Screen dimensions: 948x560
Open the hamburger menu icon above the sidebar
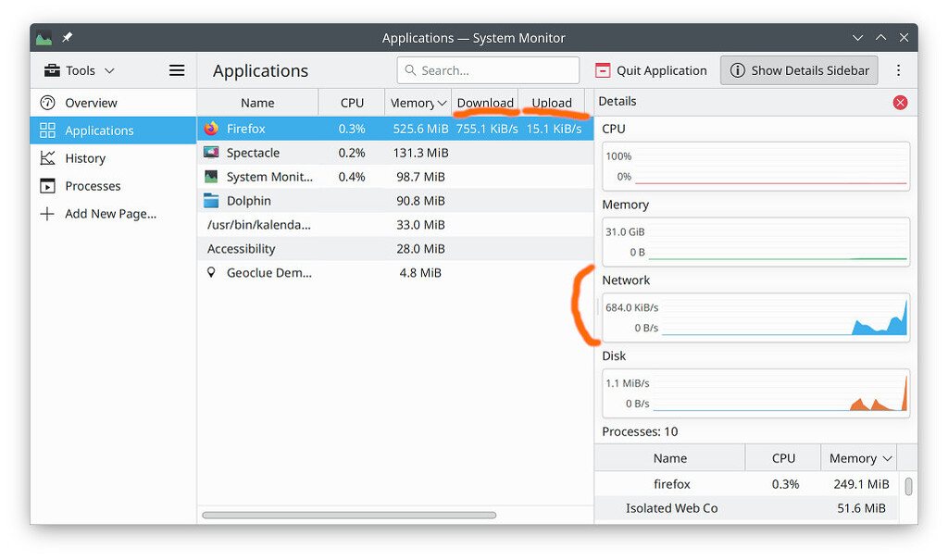[176, 69]
